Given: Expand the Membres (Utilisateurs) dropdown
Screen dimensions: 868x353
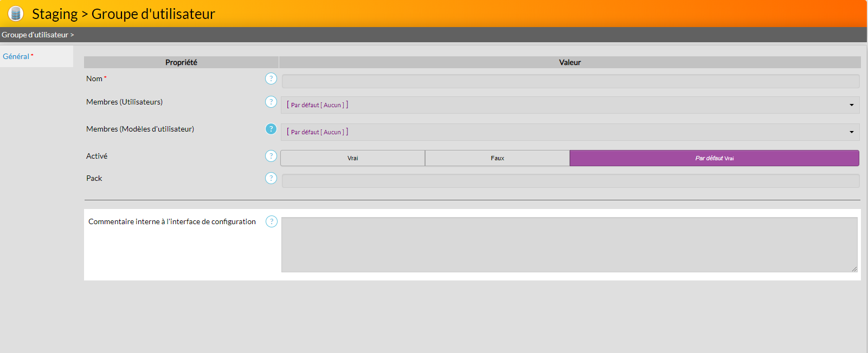Looking at the screenshot, I should [851, 105].
